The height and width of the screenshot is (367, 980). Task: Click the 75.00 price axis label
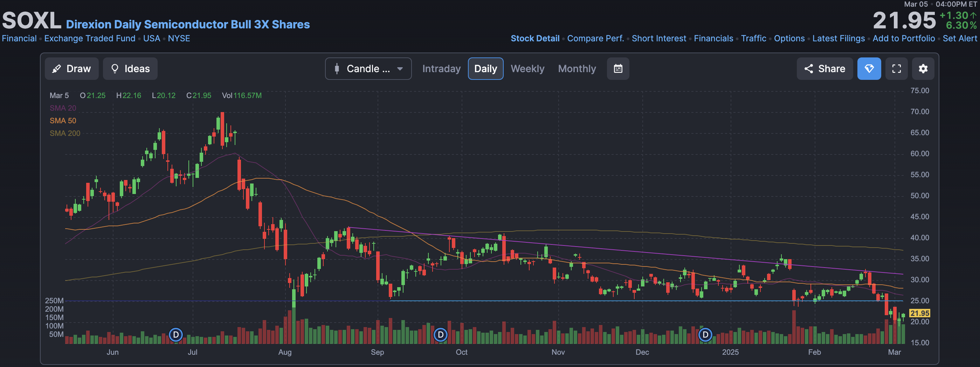[x=919, y=90]
